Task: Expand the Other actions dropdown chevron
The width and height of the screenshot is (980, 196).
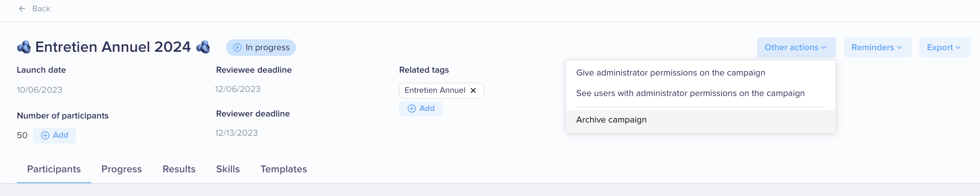Action: pos(824,47)
